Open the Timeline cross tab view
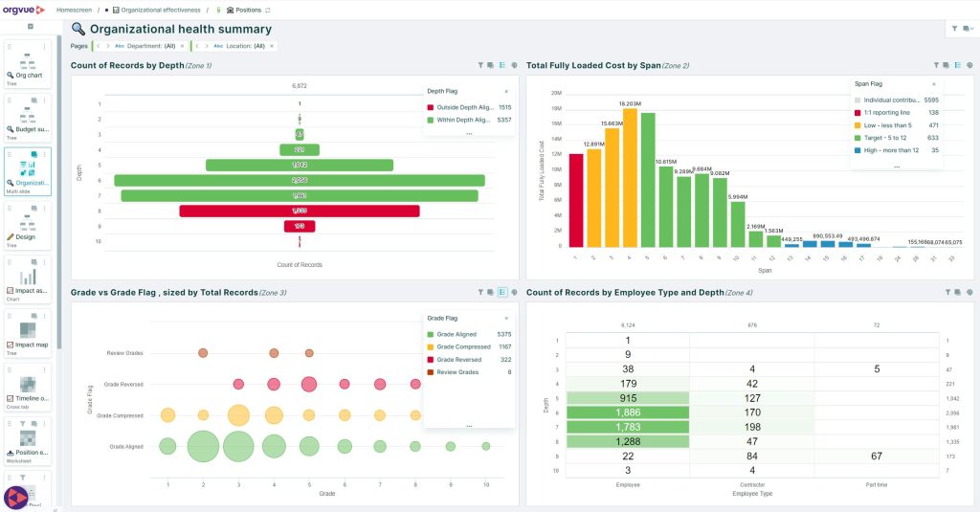 (28, 389)
